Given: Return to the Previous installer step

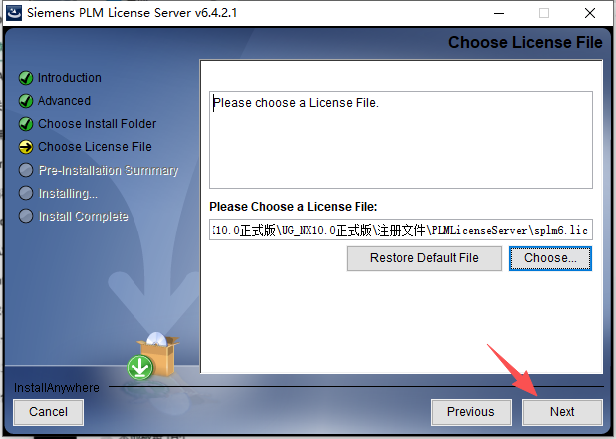Looking at the screenshot, I should click(x=471, y=412).
